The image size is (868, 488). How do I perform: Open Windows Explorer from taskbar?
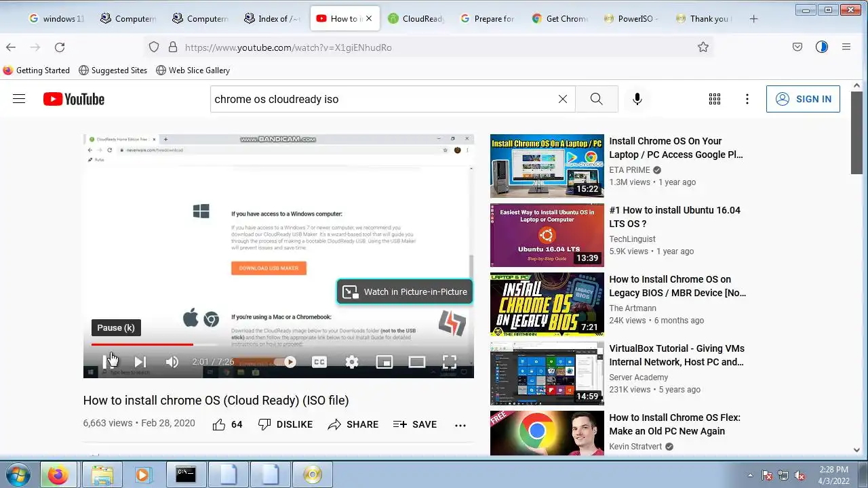pos(102,474)
